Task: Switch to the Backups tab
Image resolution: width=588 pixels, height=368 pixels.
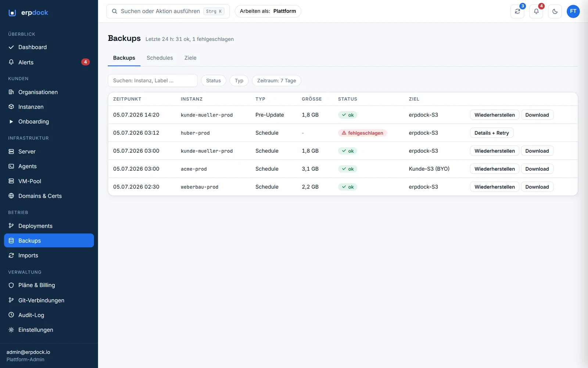Action: point(124,58)
